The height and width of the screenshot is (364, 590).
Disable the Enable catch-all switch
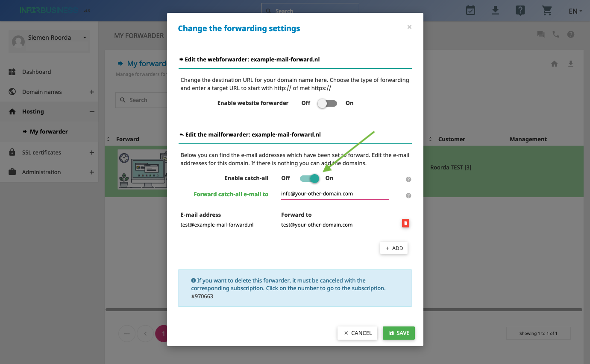click(x=310, y=178)
